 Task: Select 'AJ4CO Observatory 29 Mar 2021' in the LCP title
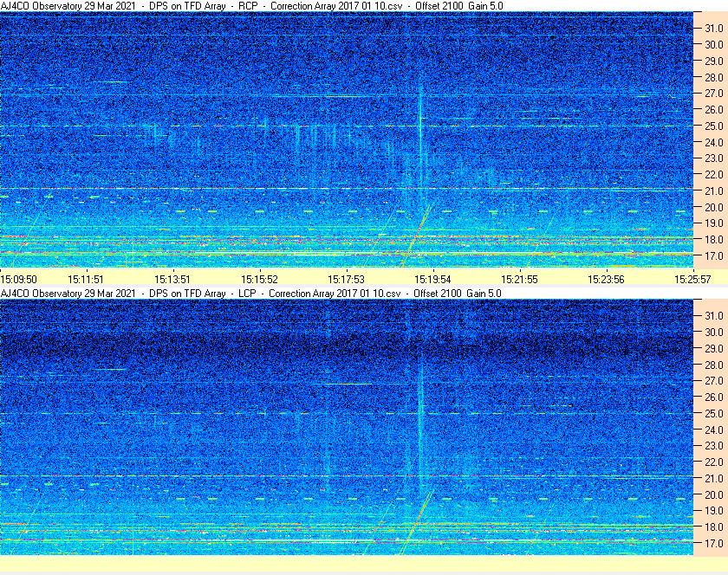(68, 294)
